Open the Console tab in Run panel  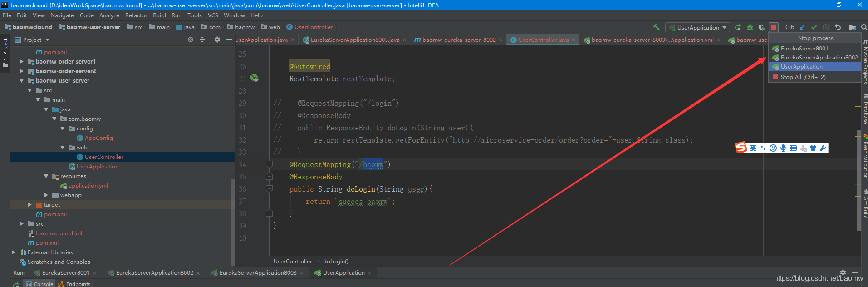[x=39, y=284]
